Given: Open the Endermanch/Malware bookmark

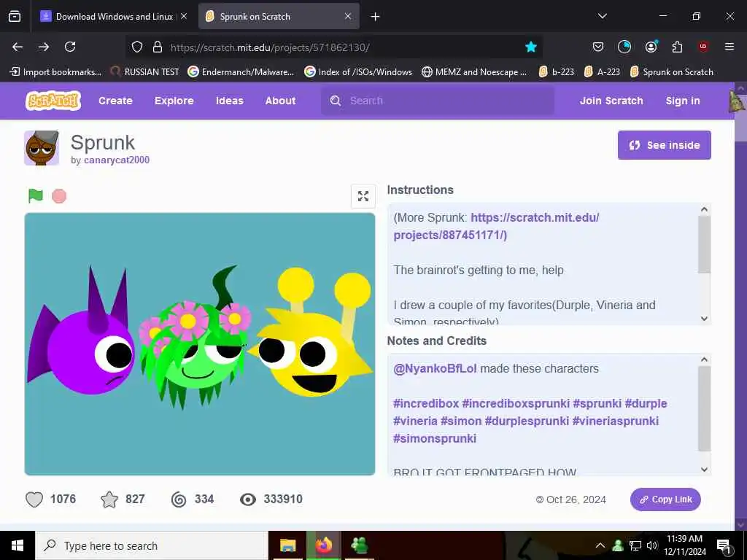Looking at the screenshot, I should pos(241,72).
